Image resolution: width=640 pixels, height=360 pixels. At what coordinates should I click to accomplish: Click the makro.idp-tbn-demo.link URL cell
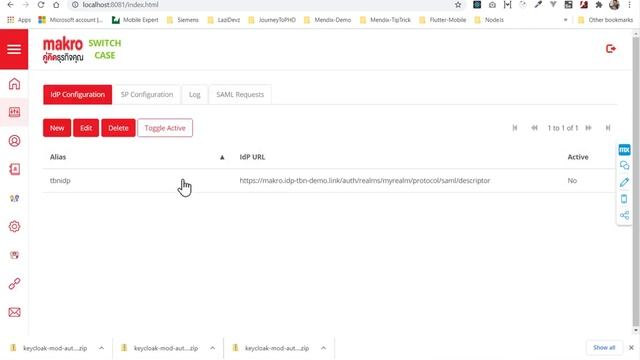point(364,180)
